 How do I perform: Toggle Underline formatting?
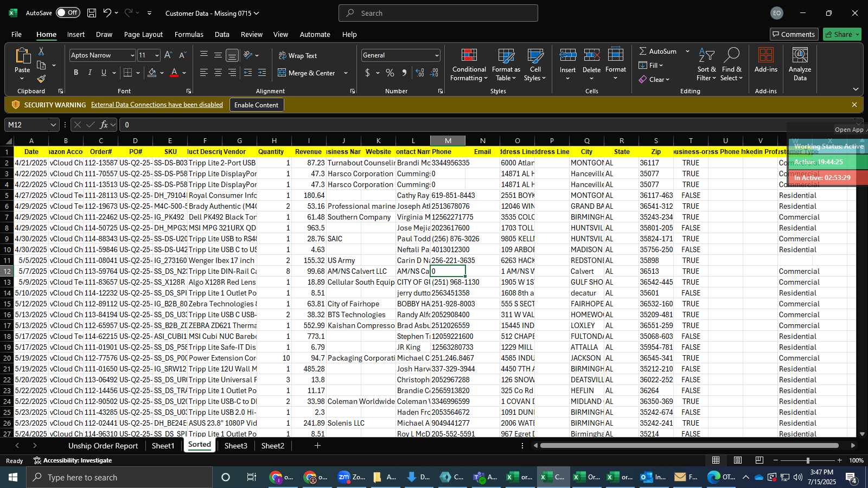104,73
